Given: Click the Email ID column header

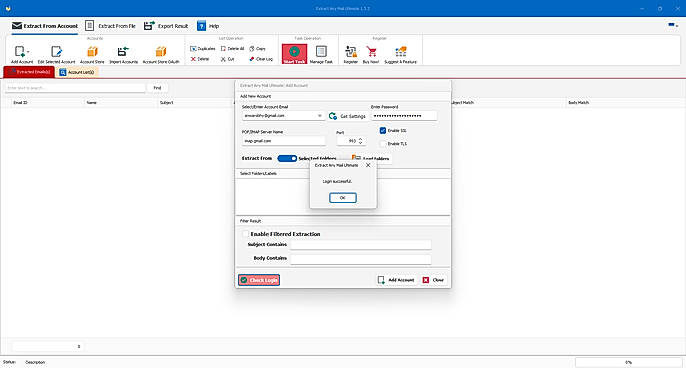Looking at the screenshot, I should pos(21,102).
